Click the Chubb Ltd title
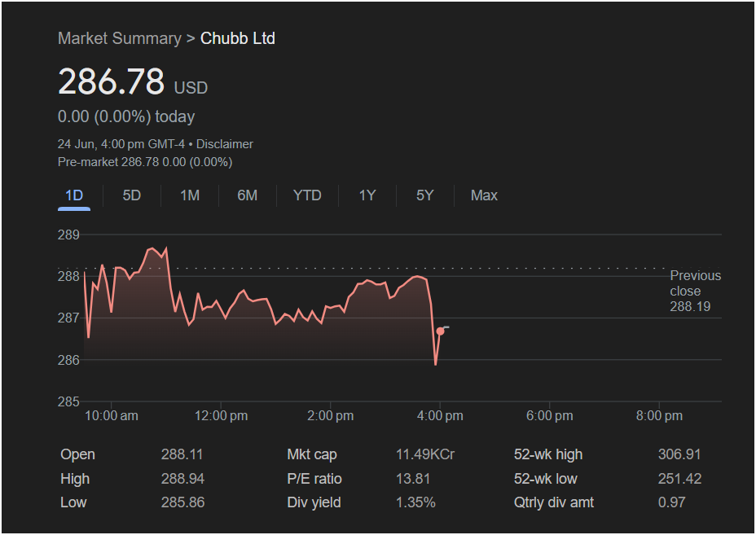The image size is (756, 535). tap(238, 38)
